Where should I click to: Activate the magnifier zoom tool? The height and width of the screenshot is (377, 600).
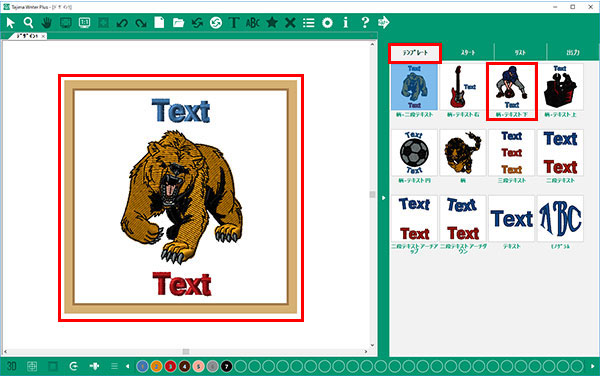click(28, 23)
